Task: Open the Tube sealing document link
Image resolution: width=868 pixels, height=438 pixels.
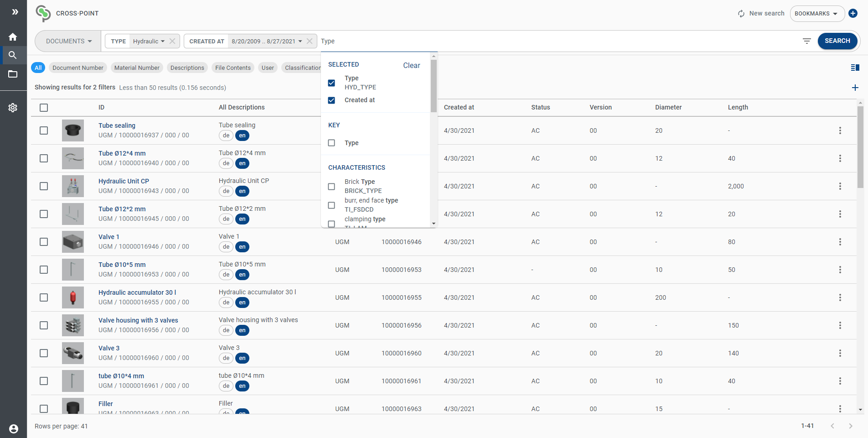Action: (x=117, y=125)
